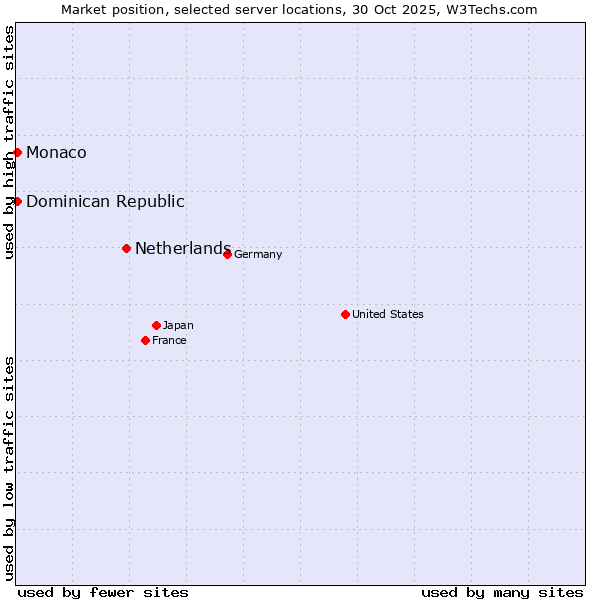Select the Netherlands text label
The image size is (600, 600).
182,249
